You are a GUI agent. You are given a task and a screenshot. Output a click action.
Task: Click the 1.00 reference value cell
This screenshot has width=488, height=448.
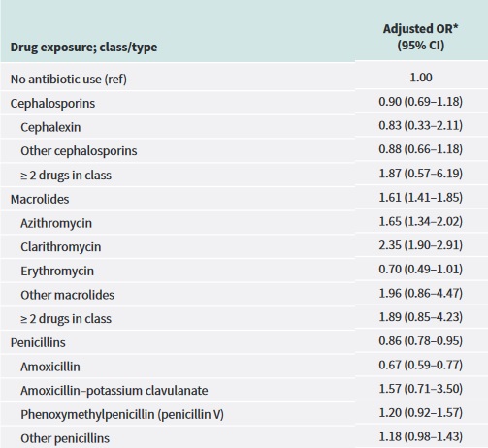point(421,78)
